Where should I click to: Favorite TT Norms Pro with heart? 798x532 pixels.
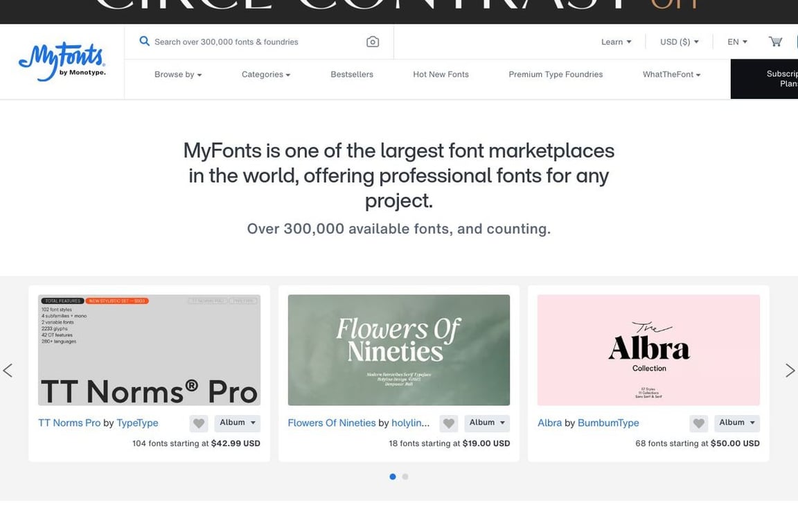pos(199,423)
